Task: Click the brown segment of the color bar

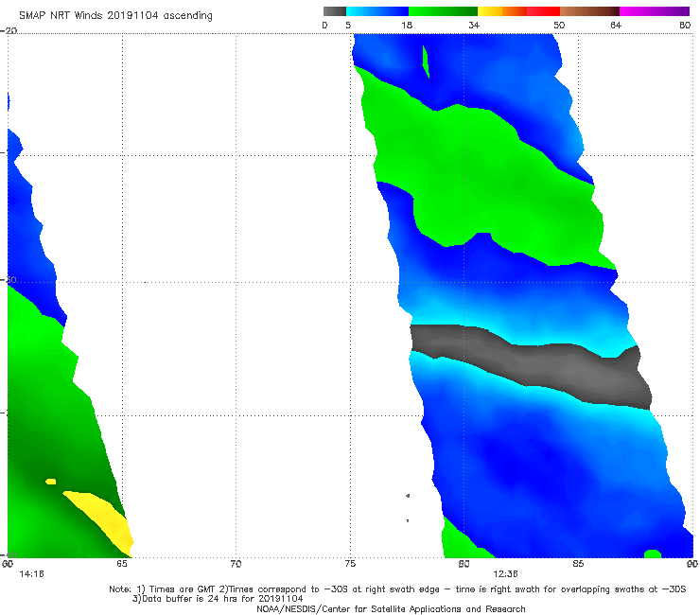Action: tap(589, 11)
